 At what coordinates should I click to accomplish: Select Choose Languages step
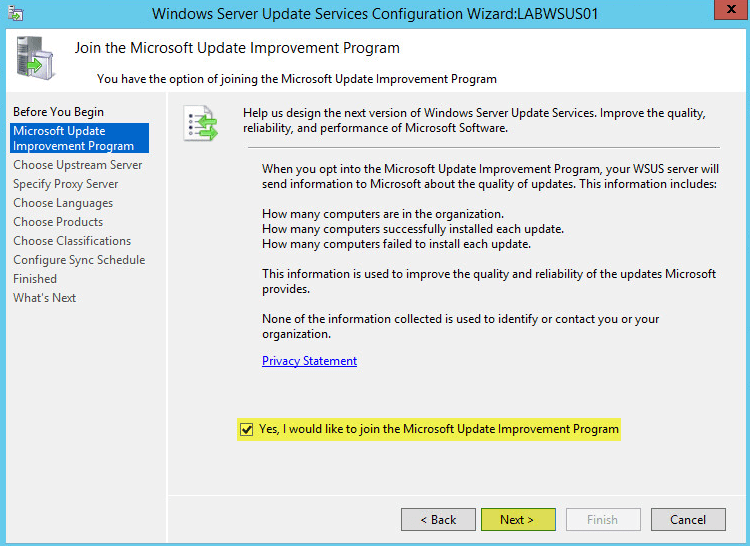point(63,203)
